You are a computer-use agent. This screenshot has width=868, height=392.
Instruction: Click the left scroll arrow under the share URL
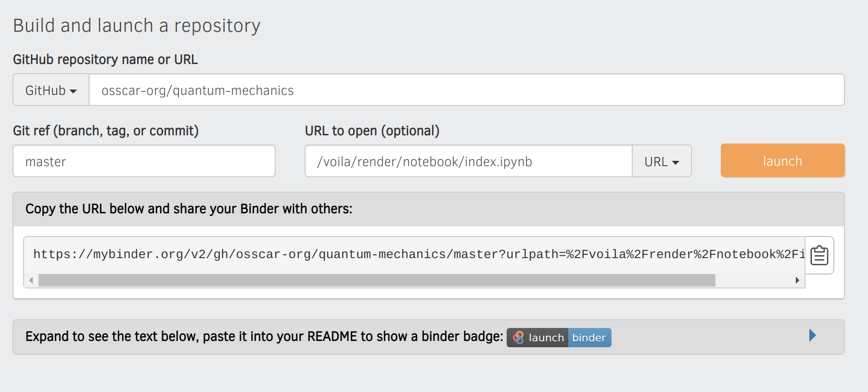pyautogui.click(x=31, y=280)
